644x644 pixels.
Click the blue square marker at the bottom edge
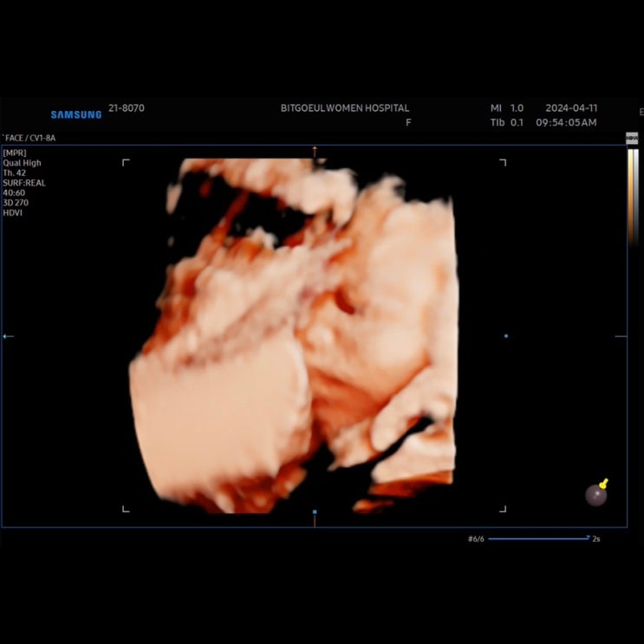pos(315,511)
